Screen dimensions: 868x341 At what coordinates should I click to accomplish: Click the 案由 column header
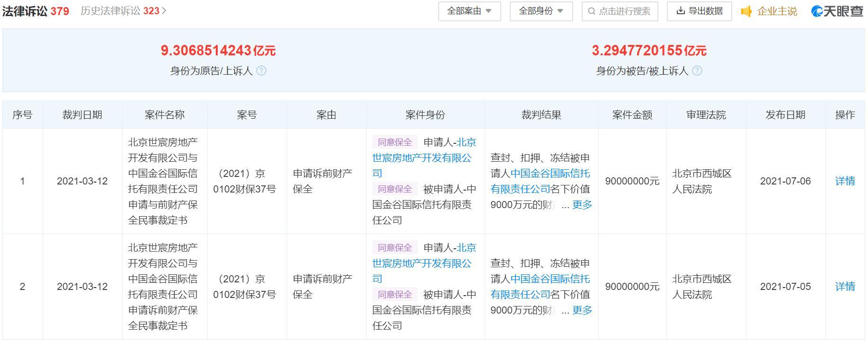pos(327,115)
